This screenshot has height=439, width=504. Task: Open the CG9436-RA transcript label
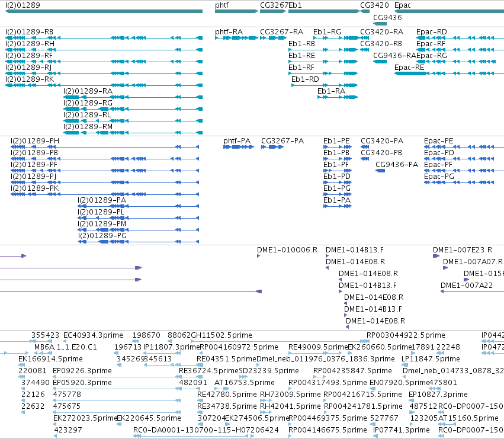394,56
